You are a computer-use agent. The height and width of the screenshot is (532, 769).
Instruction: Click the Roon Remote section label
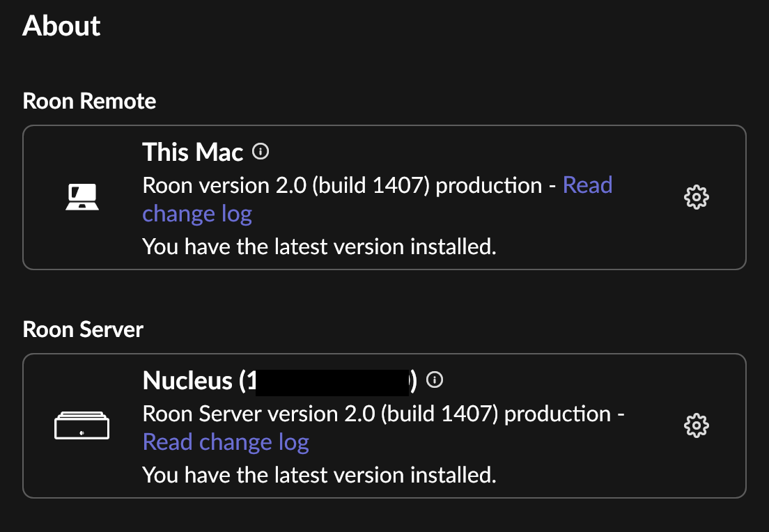point(89,101)
